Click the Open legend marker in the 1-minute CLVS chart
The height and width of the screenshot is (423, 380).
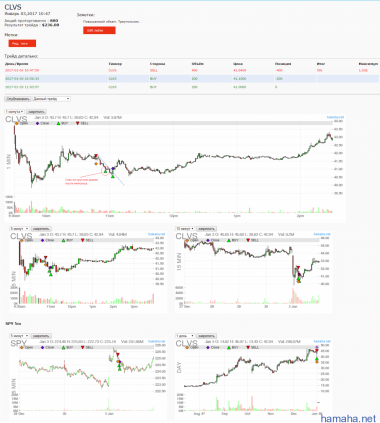click(17, 123)
